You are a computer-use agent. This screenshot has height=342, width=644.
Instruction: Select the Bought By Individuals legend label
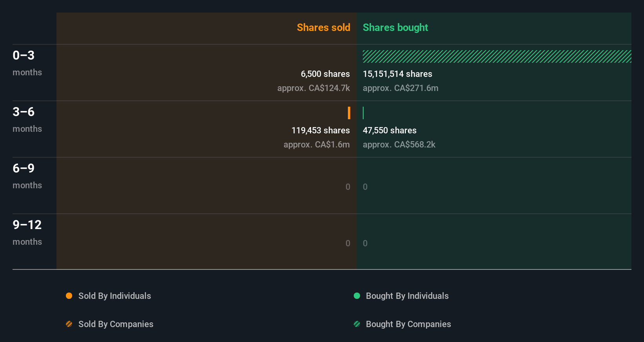coord(407,296)
